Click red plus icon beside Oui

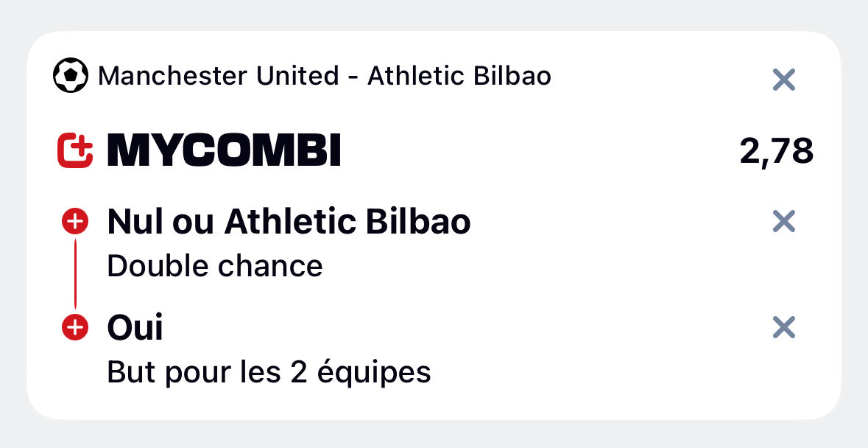(75, 327)
